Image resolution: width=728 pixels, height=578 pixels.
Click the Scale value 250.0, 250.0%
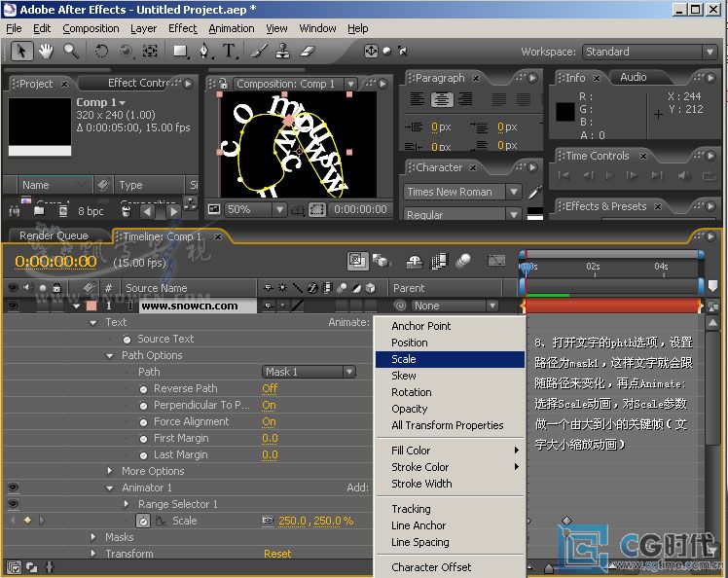[315, 521]
